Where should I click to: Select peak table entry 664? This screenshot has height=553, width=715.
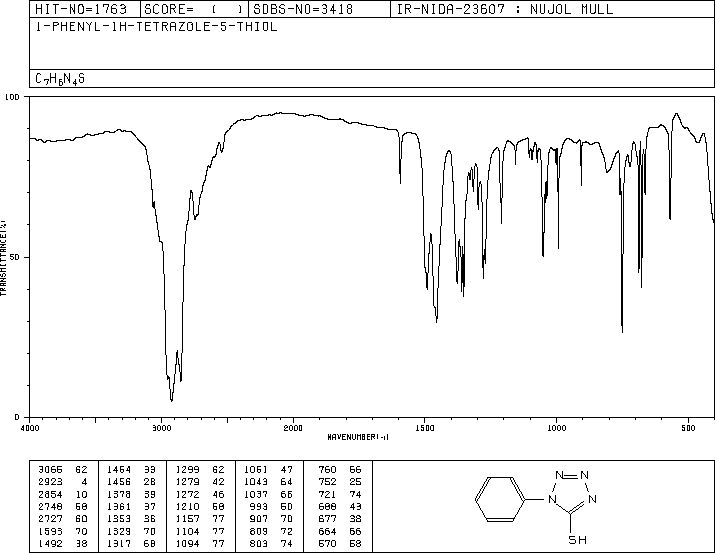327,531
